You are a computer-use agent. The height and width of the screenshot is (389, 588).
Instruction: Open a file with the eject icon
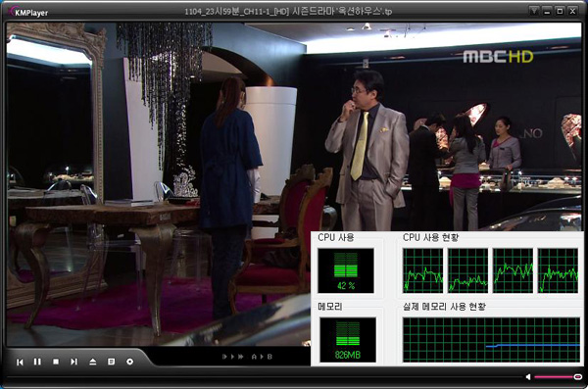[x=93, y=362]
